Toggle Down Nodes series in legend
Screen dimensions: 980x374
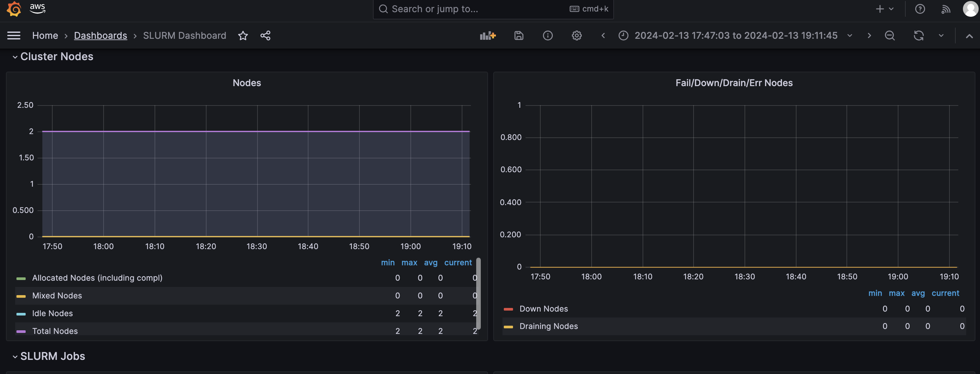click(x=543, y=309)
